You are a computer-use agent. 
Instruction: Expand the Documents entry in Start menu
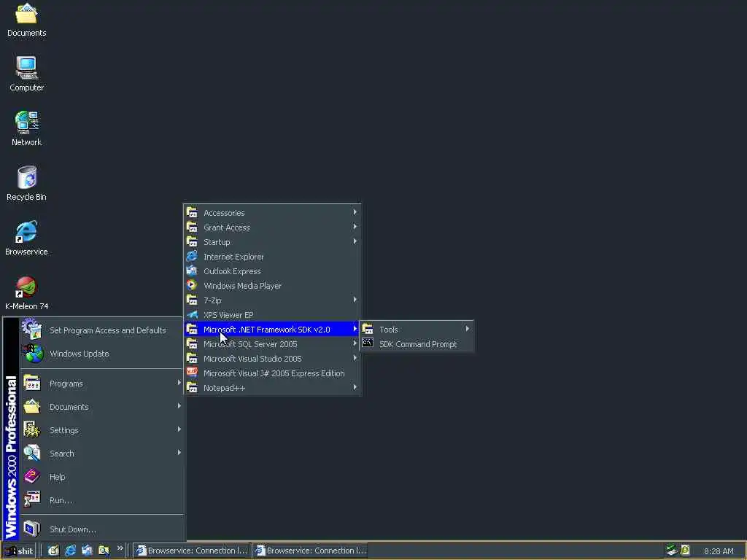click(x=101, y=407)
